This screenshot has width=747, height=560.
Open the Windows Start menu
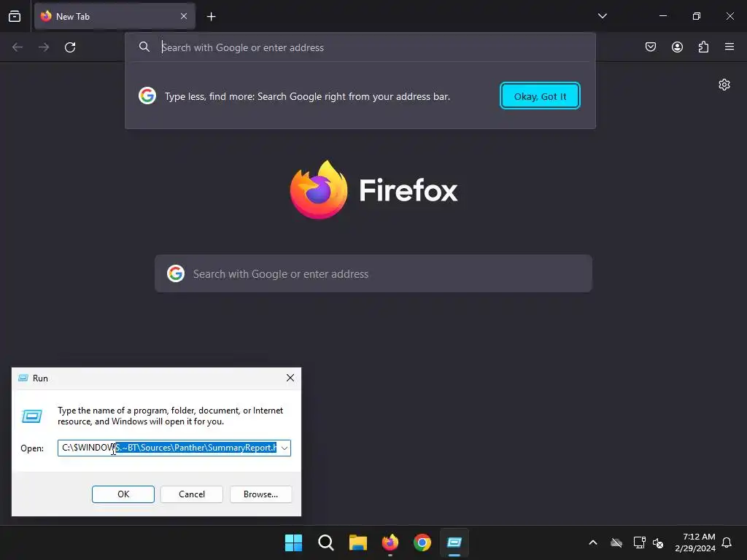pos(293,542)
